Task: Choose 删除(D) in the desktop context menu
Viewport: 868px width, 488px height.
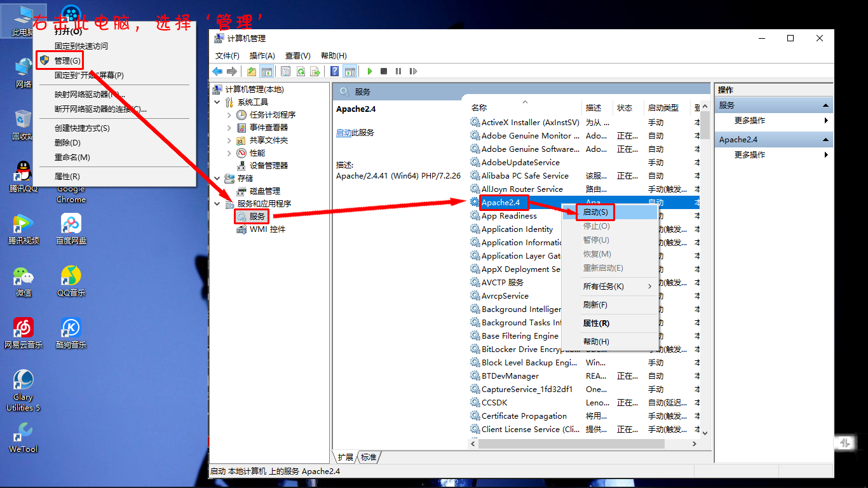Action: point(114,143)
